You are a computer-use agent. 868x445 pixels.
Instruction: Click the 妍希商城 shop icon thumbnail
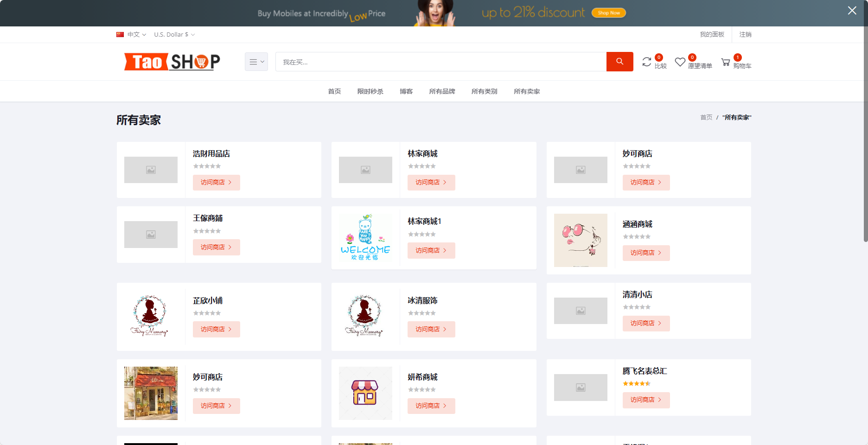[365, 393]
